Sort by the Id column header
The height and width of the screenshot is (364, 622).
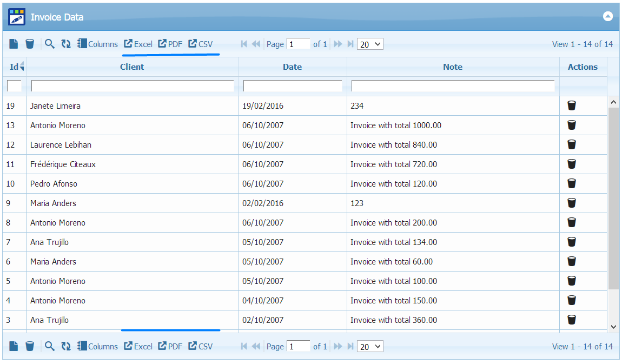[14, 67]
